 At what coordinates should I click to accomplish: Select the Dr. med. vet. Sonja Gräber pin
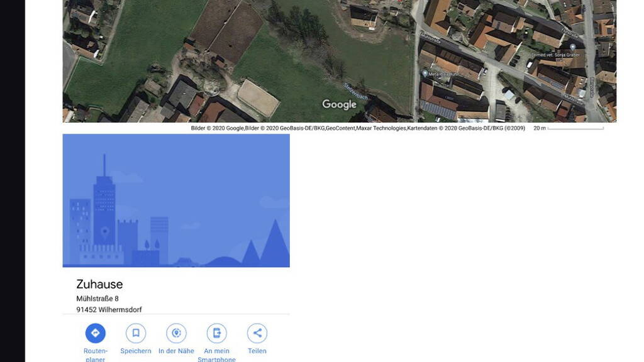[x=572, y=47]
